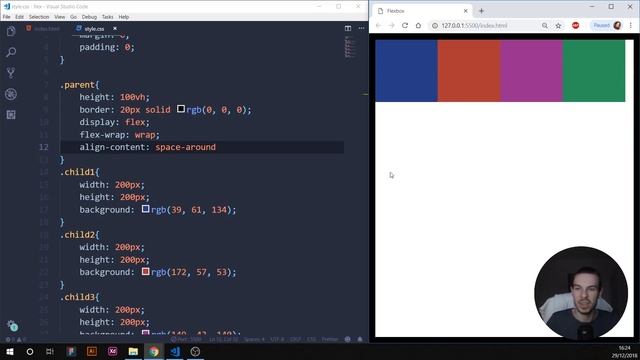Open the Manage gear icon in VS Code

point(12,326)
